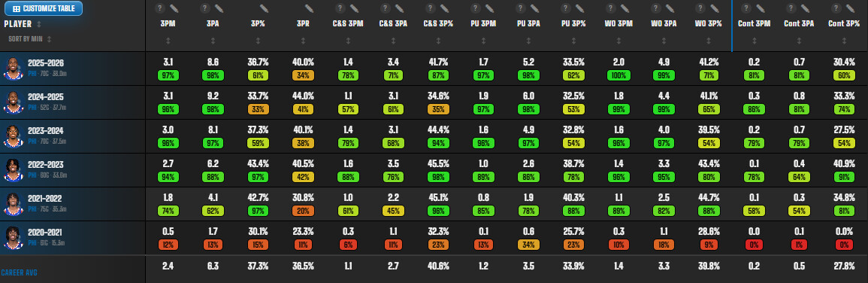Click help icon above Cont 3P%
Screen dimensions: 868x283
[836, 8]
